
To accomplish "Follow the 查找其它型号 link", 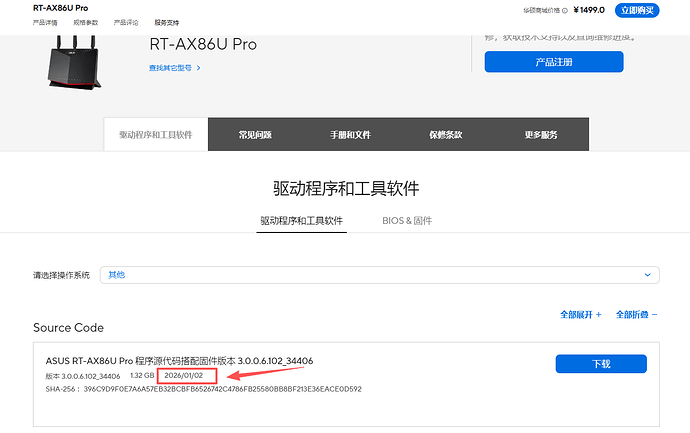I will [170, 68].
